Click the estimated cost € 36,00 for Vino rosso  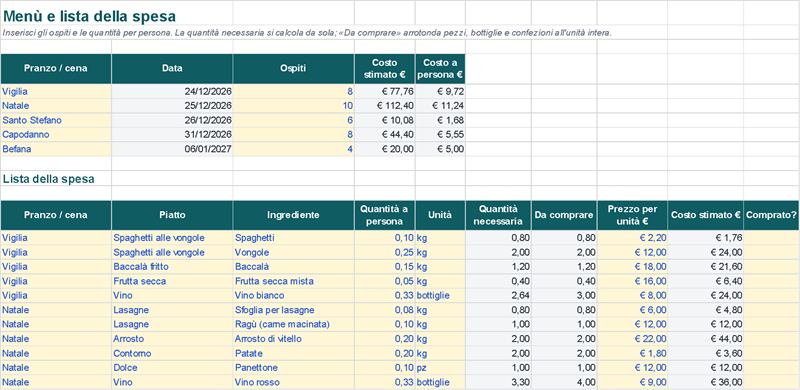706,382
